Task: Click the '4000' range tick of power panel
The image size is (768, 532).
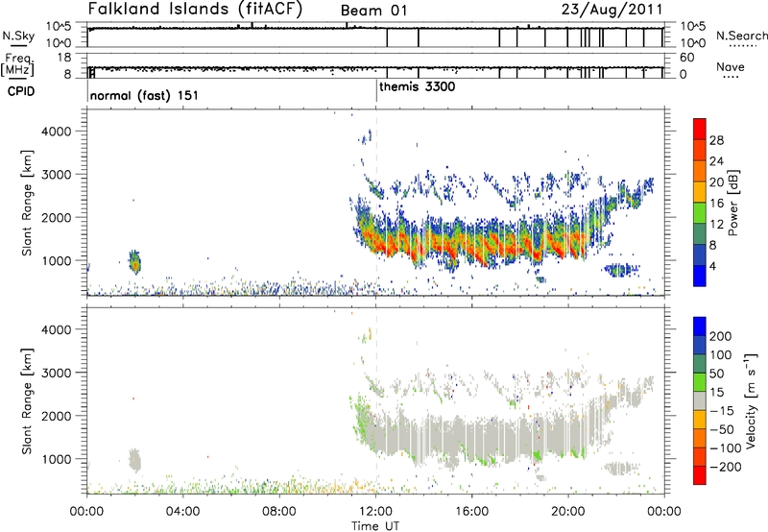Action: click(56, 132)
